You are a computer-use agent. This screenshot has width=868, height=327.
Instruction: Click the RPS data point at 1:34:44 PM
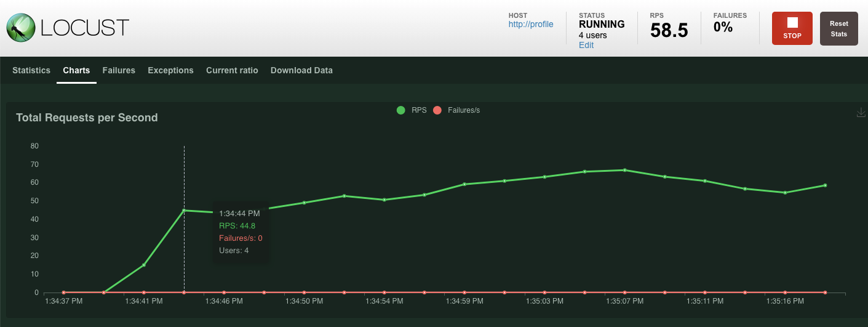[x=184, y=211]
